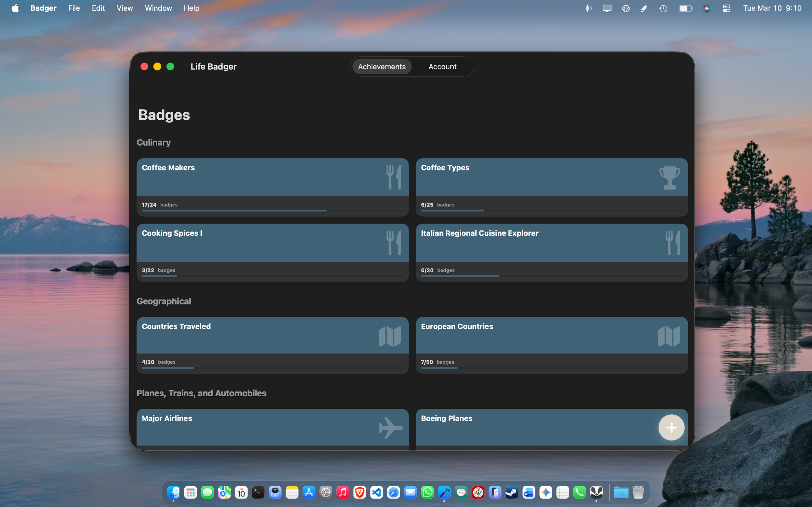Click the utensils icon on Italian Regional Cuisine Explorer
Viewport: 812px width, 507px height.
tap(672, 243)
